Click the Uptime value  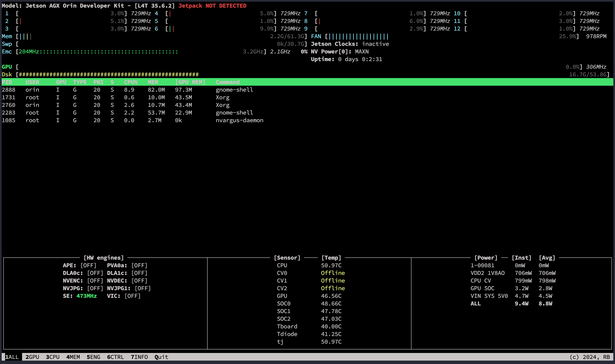pyautogui.click(x=360, y=59)
